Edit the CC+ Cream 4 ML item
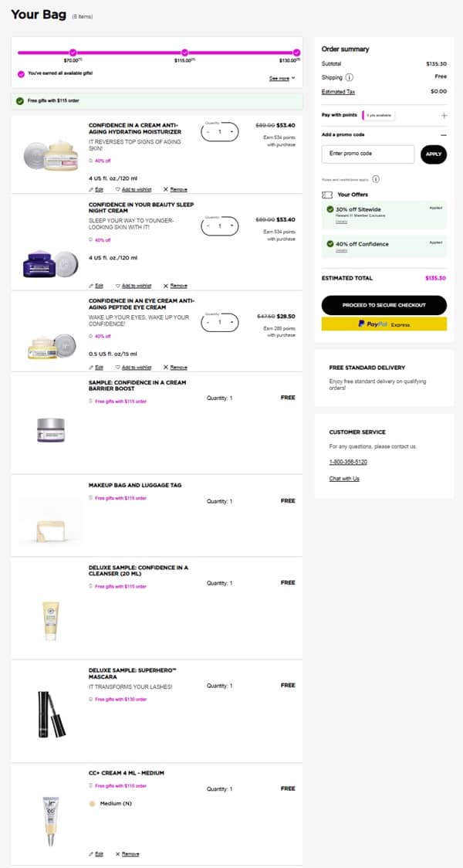The width and height of the screenshot is (463, 868). point(96,854)
